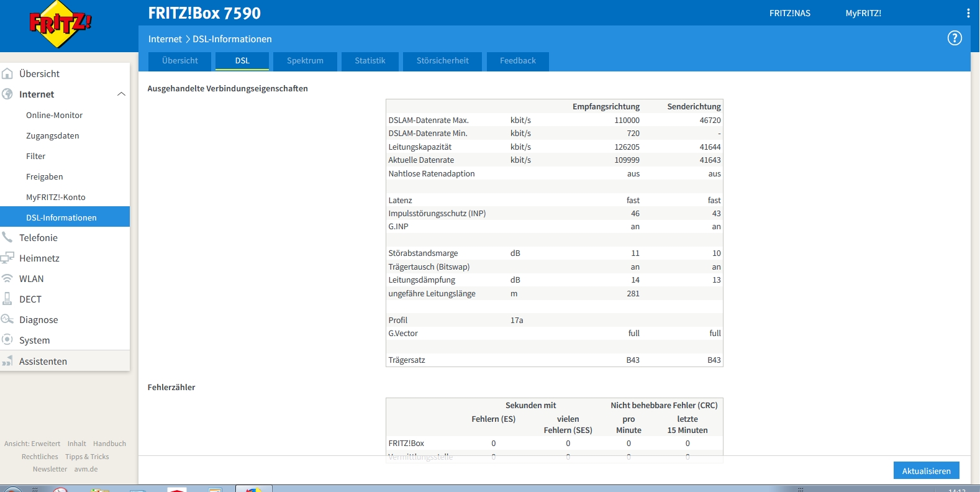Click the DECT handset icon
The height and width of the screenshot is (492, 980).
tap(7, 299)
